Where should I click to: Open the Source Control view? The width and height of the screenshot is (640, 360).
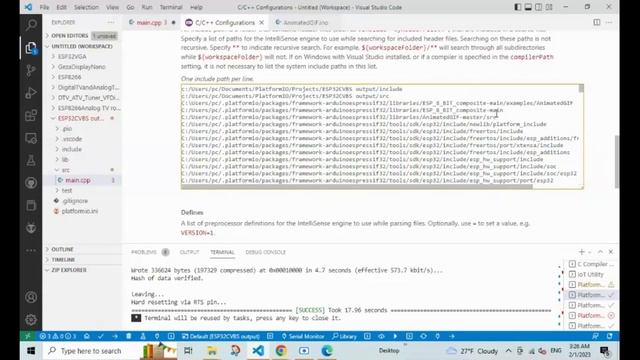pos(31,70)
